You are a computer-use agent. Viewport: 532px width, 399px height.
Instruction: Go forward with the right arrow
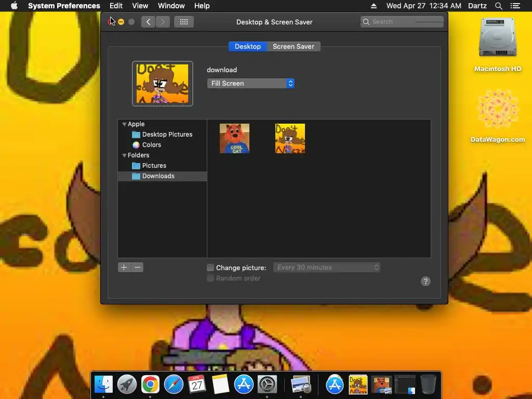(163, 22)
